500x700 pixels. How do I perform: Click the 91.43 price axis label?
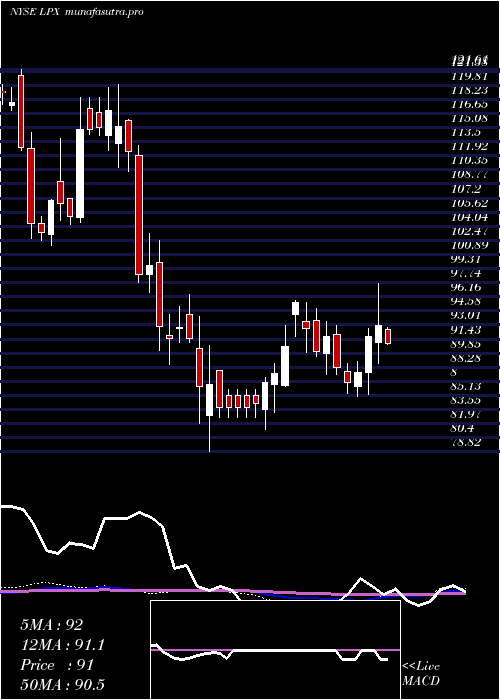tap(467, 329)
